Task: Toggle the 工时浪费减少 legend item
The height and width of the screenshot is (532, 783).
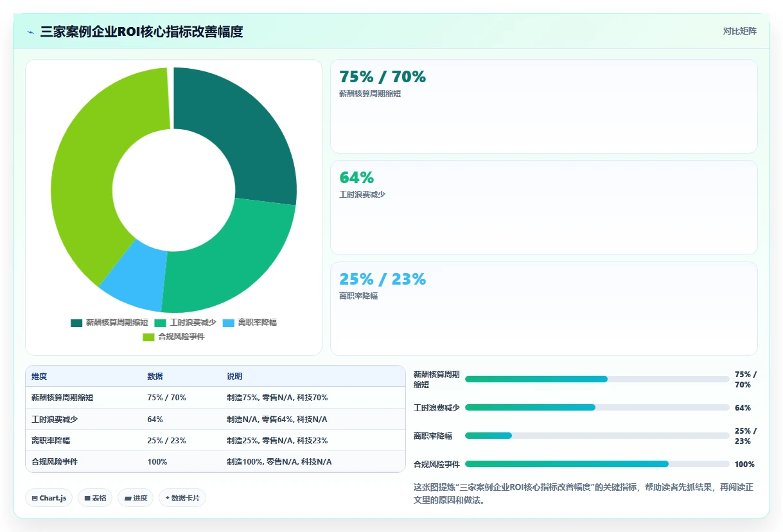Action: [185, 323]
